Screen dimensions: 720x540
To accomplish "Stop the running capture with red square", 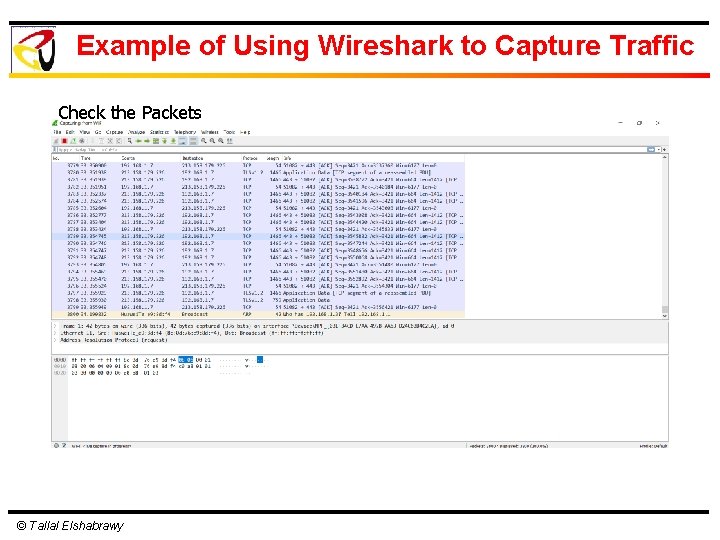I will coord(65,141).
